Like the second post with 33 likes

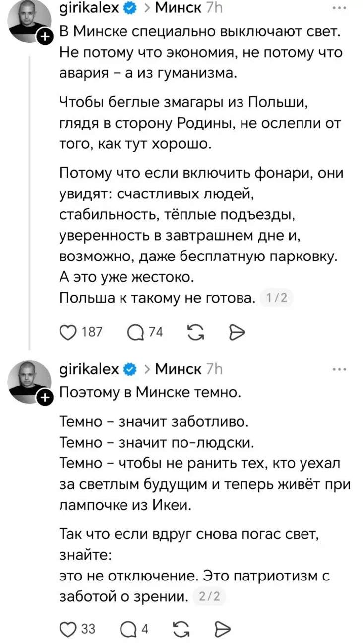point(67,629)
